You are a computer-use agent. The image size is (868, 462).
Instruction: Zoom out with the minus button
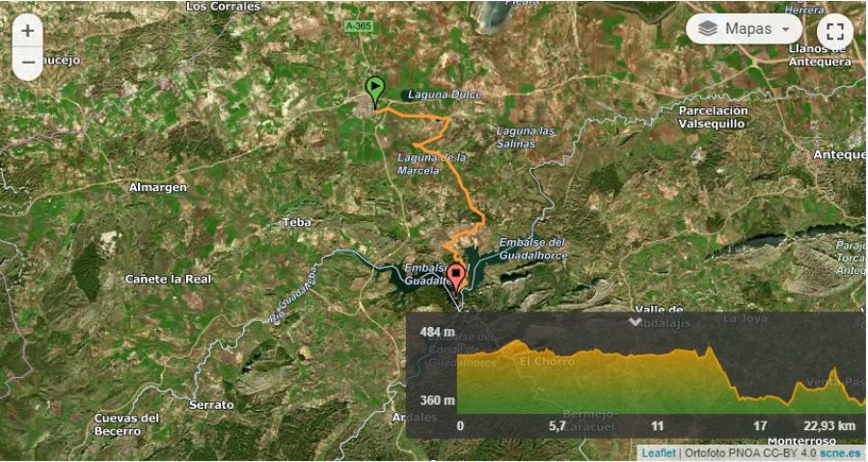pos(27,62)
